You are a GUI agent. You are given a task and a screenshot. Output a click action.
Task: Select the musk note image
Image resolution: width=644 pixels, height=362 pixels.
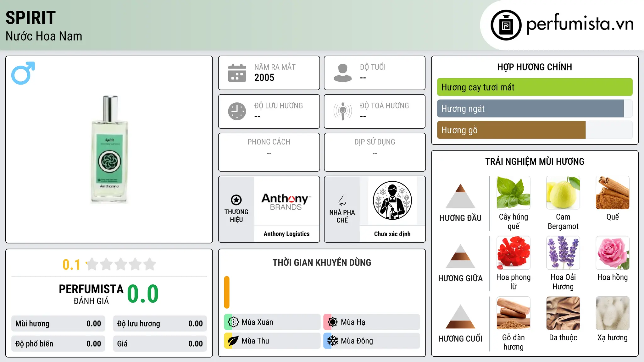pos(613,313)
